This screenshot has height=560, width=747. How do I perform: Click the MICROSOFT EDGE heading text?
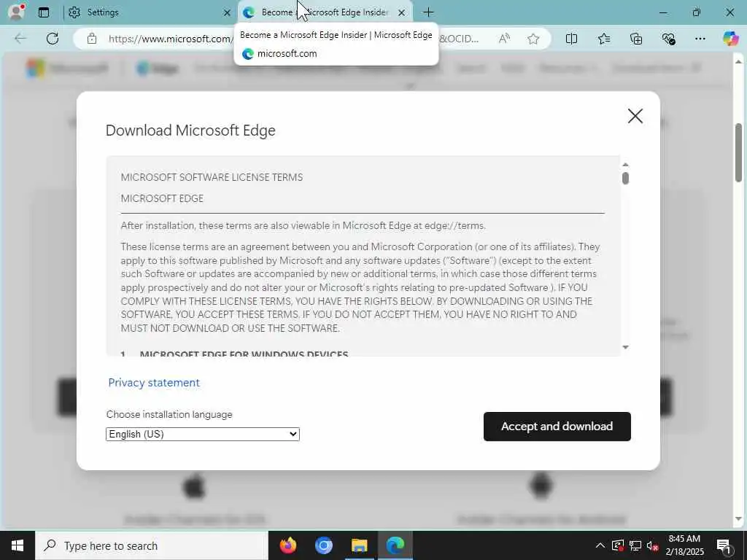tap(162, 198)
